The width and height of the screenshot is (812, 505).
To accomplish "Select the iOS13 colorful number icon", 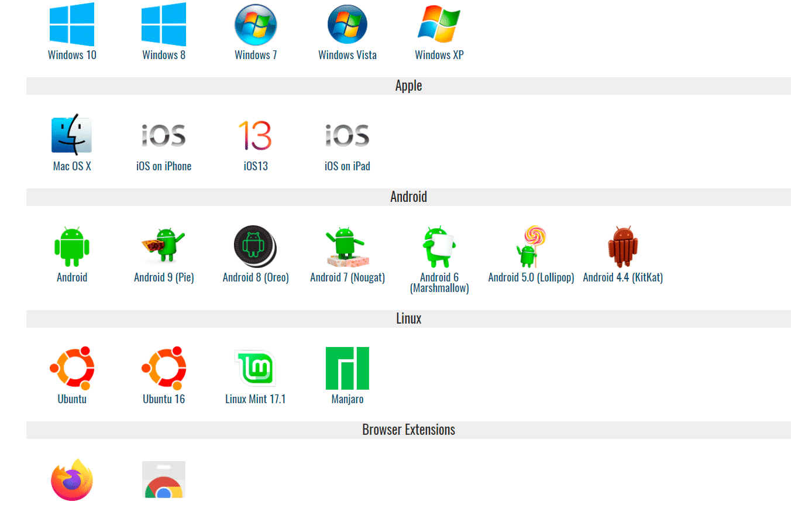I will [256, 136].
